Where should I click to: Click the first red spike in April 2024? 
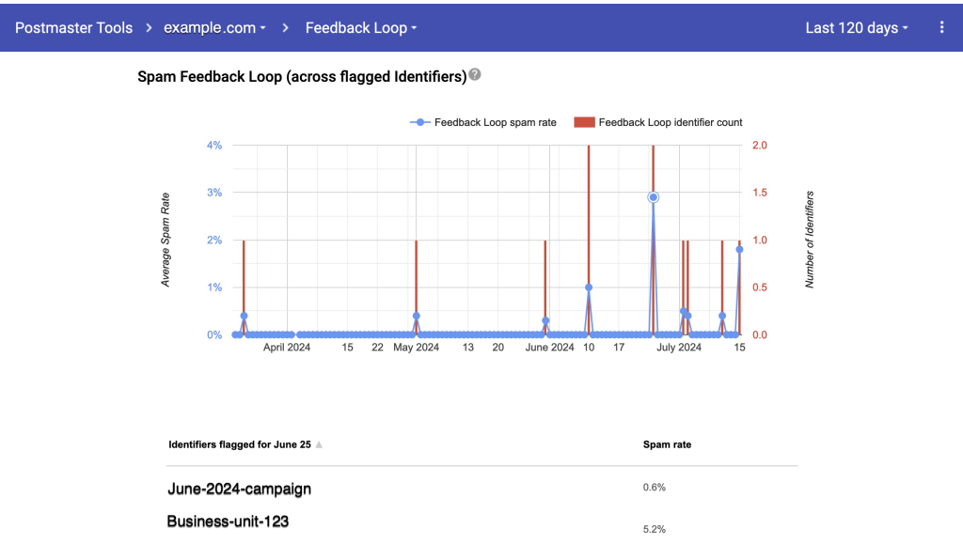click(244, 282)
